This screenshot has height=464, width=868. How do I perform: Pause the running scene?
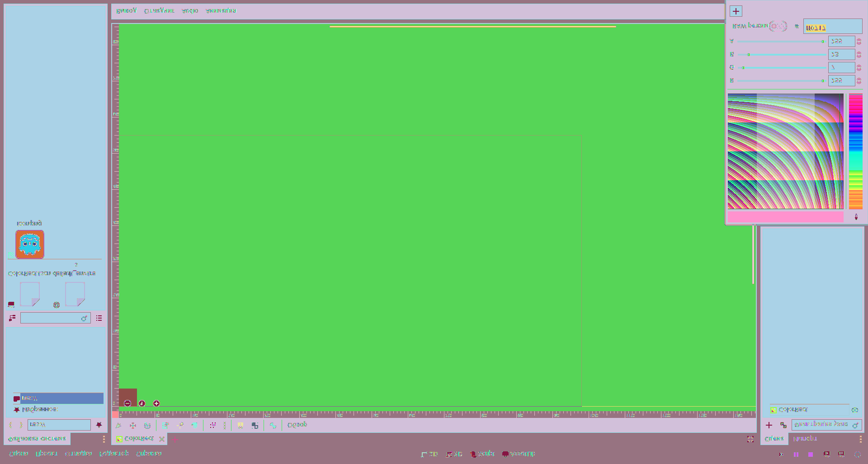tap(796, 454)
